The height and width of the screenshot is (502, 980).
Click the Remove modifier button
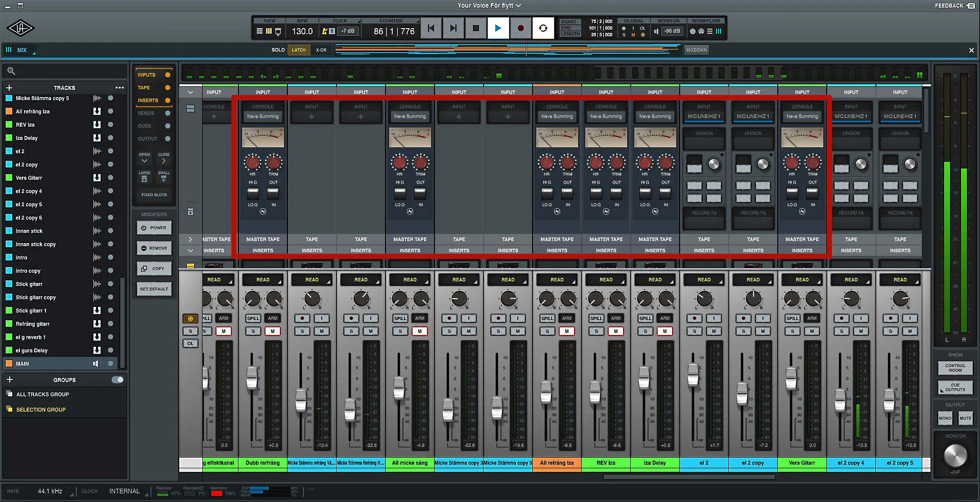[x=154, y=248]
